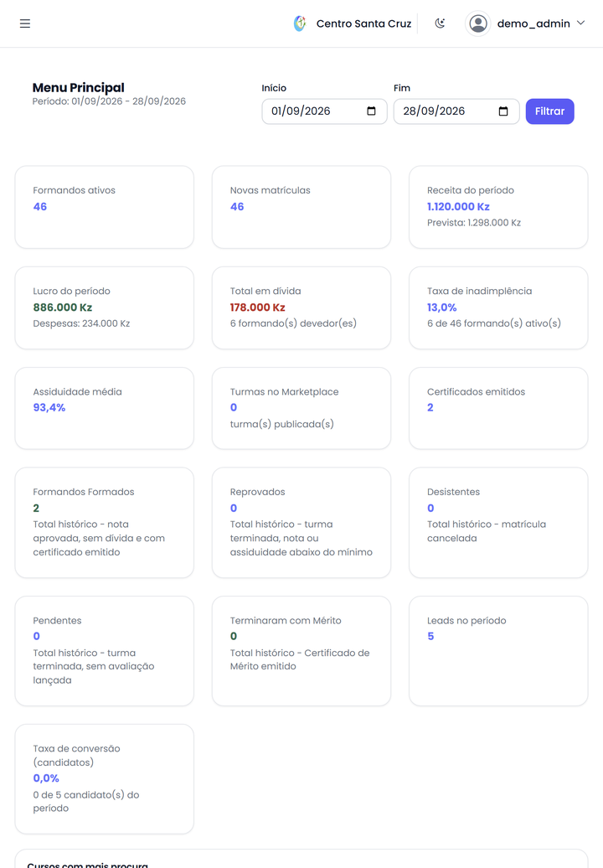Click the Terminaram com Mérito label
Image resolution: width=603 pixels, height=868 pixels.
pos(286,621)
